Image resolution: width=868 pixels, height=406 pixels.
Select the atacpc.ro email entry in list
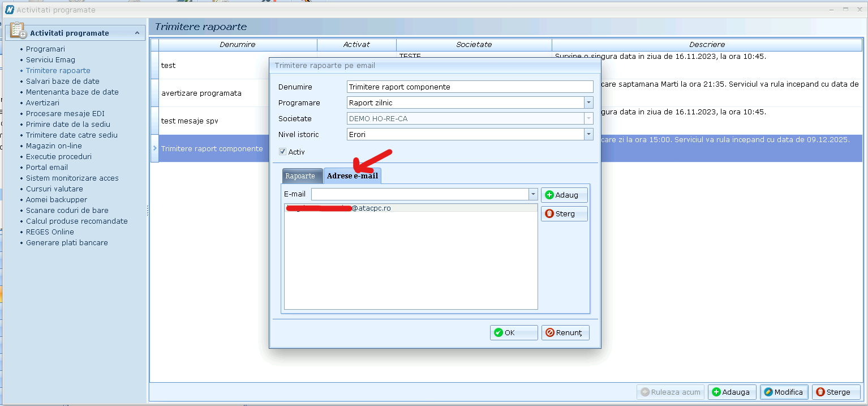[410, 208]
